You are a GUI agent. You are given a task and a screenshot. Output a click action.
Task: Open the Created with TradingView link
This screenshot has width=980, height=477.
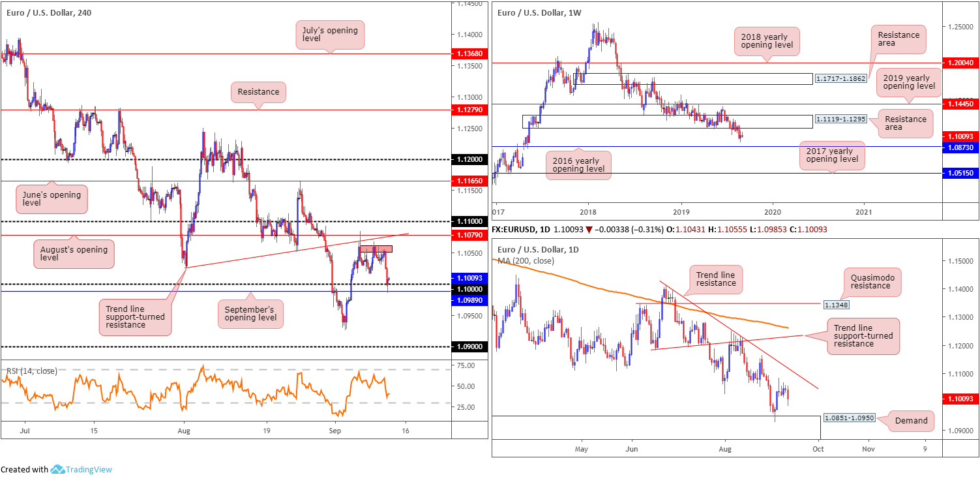[56, 469]
